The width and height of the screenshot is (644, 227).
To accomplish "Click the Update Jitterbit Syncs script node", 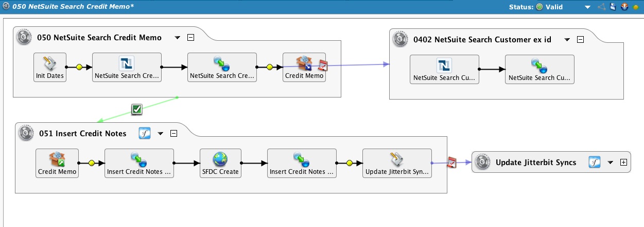I will [x=397, y=163].
